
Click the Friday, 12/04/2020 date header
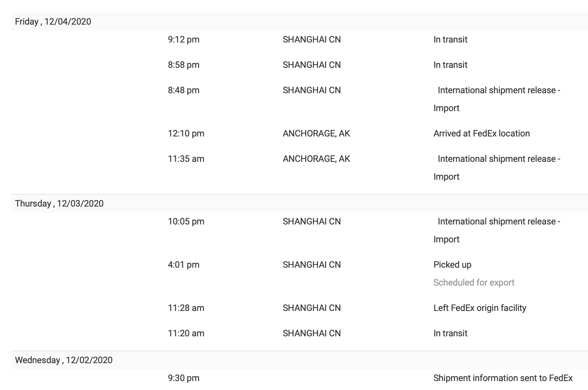53,22
